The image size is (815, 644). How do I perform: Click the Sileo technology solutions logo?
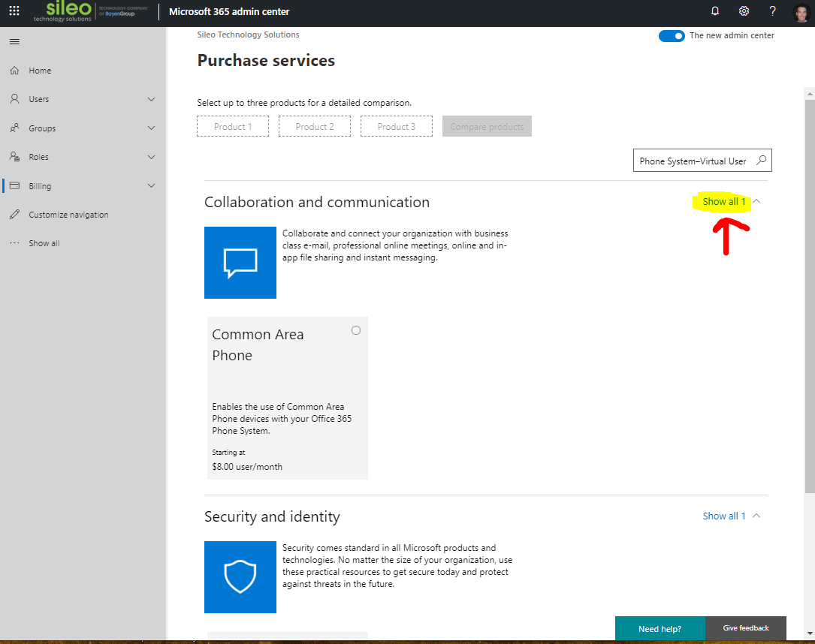pos(62,11)
